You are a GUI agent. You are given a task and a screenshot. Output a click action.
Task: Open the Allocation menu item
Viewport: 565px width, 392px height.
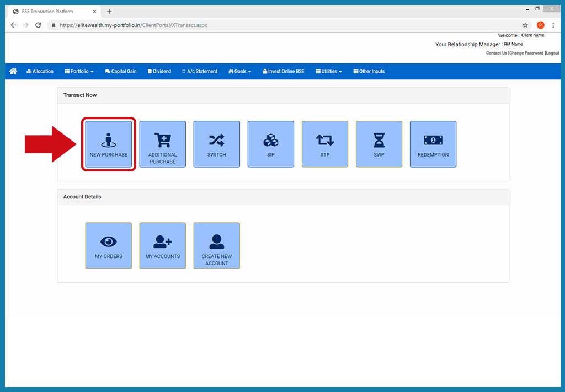[x=40, y=71]
